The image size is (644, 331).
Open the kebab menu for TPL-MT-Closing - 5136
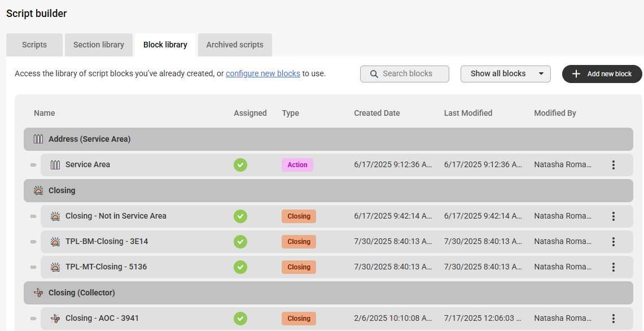(x=613, y=267)
